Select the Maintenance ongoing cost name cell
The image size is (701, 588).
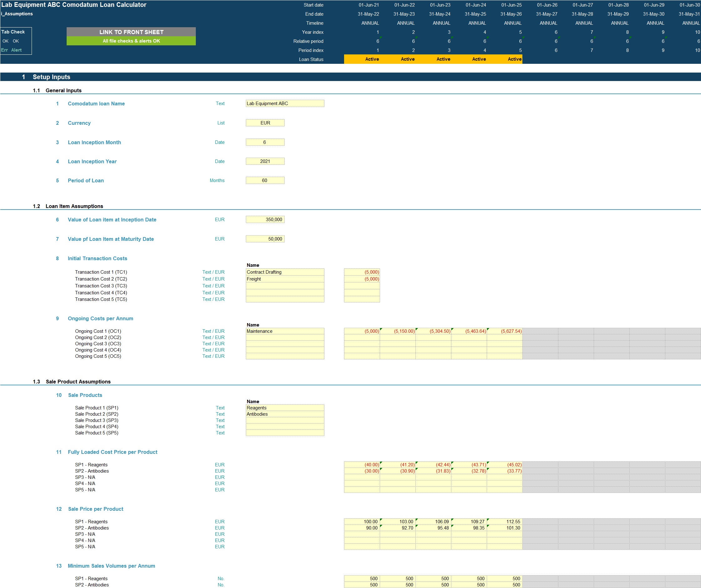tap(285, 331)
